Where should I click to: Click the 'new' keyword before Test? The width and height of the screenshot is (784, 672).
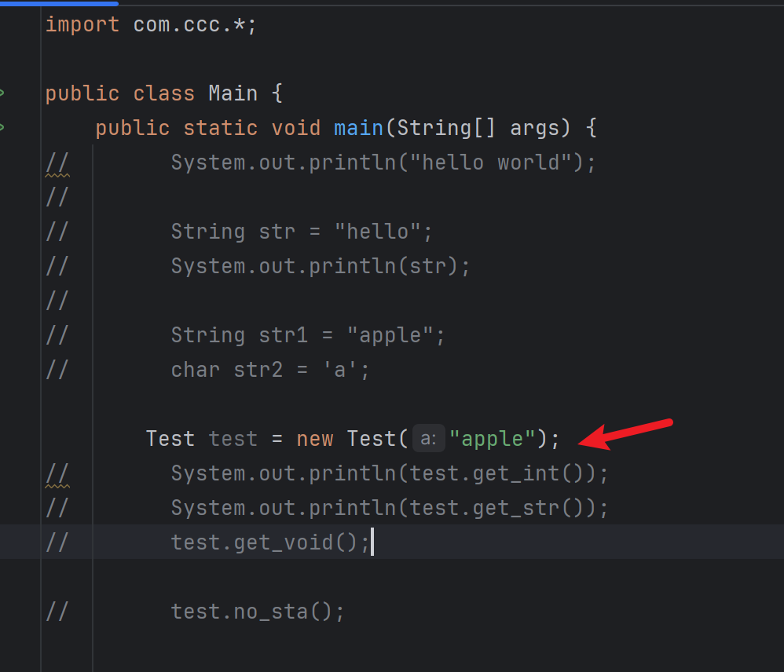point(314,439)
